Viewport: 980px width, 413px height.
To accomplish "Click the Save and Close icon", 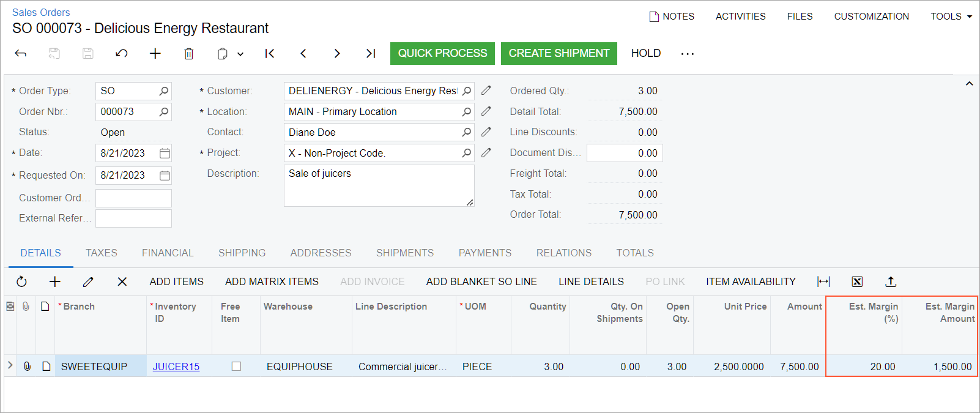I will [x=54, y=53].
